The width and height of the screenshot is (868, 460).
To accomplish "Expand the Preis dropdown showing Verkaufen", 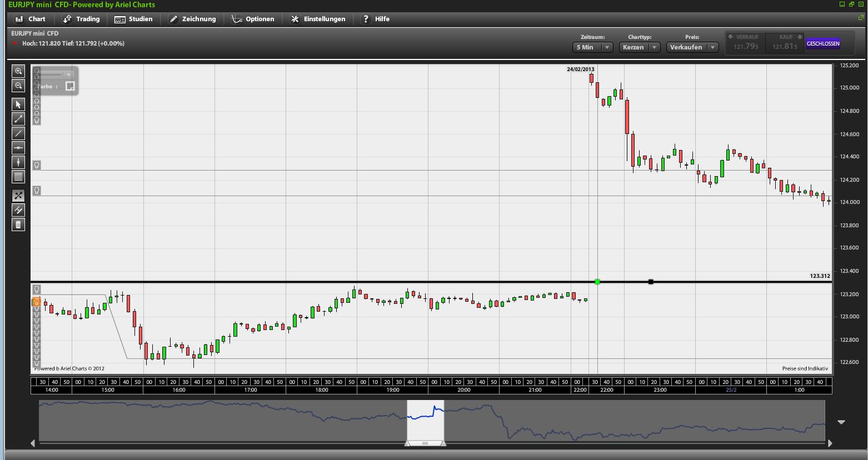I will point(692,47).
